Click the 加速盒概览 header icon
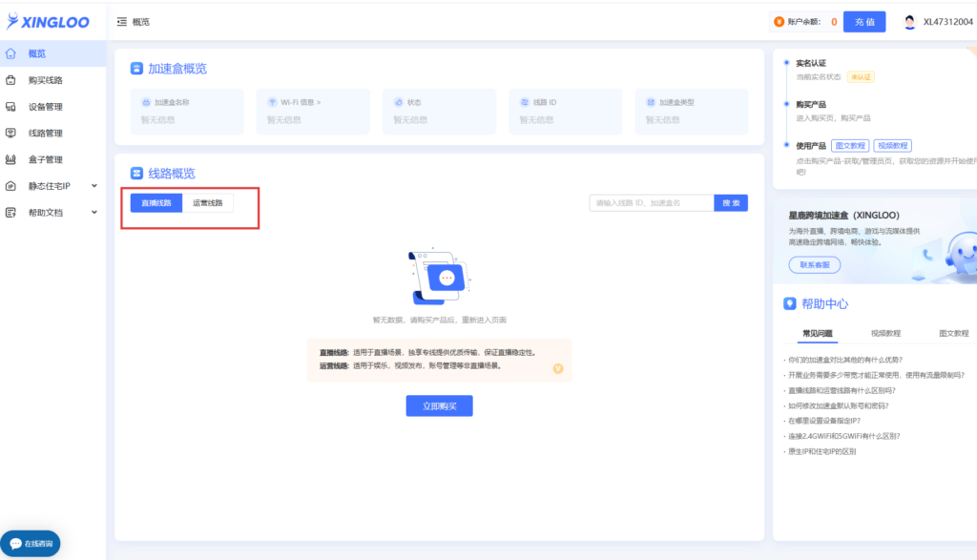The image size is (977, 560). 136,69
